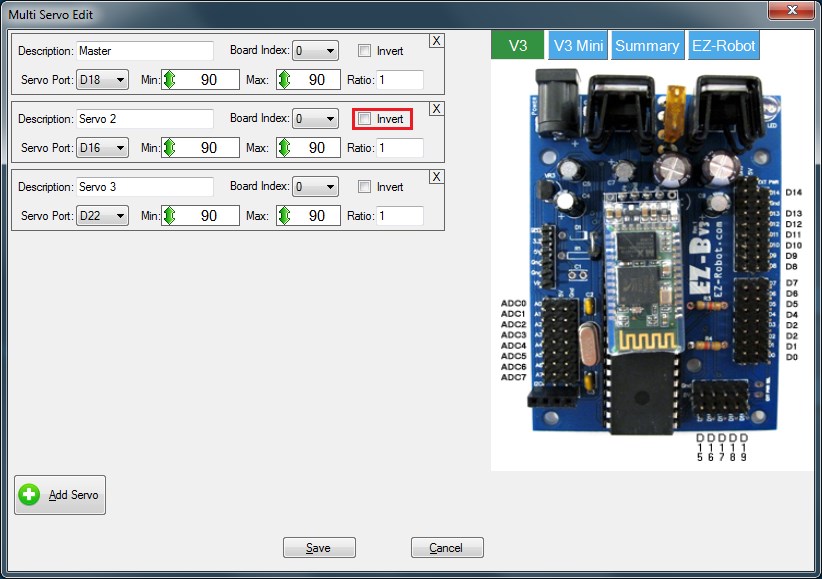The width and height of the screenshot is (822, 579).
Task: Save the multi servo settings
Action: tap(319, 548)
